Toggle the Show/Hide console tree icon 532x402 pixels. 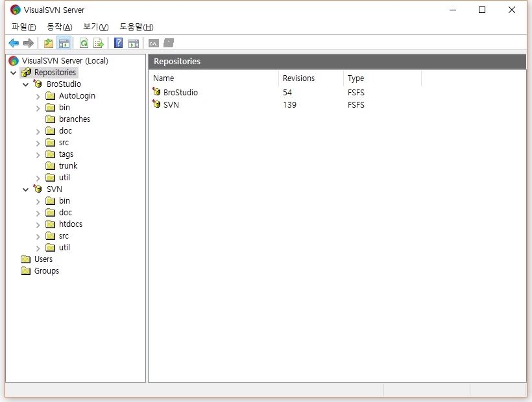(64, 43)
